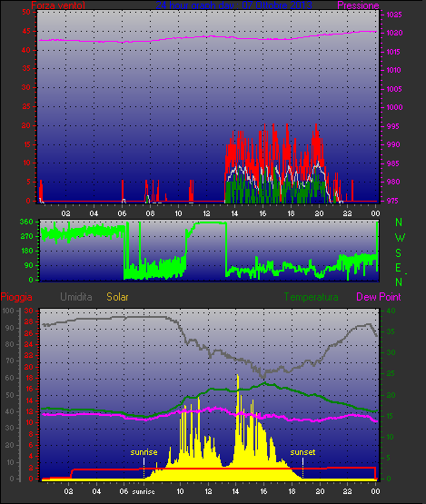
Task: Click the 40 temperature axis value
Action: tap(391, 311)
